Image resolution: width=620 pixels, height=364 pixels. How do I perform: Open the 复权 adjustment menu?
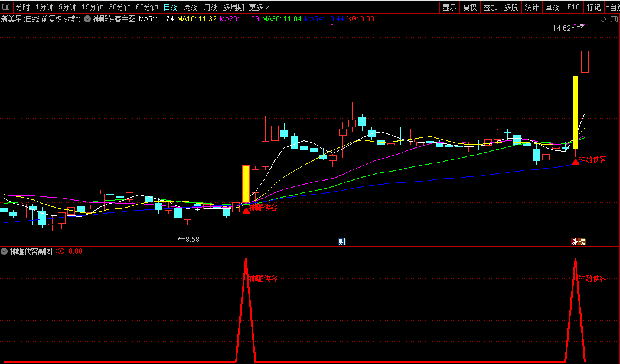click(x=470, y=7)
